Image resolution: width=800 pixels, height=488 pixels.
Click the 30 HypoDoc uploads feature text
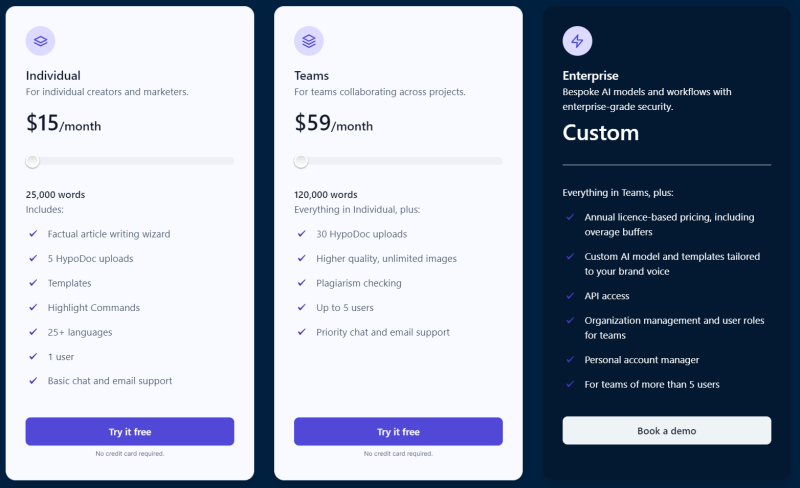pos(361,234)
